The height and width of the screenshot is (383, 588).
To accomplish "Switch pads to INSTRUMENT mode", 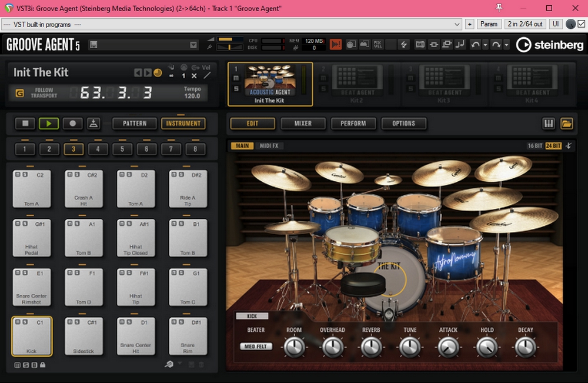I will point(183,124).
